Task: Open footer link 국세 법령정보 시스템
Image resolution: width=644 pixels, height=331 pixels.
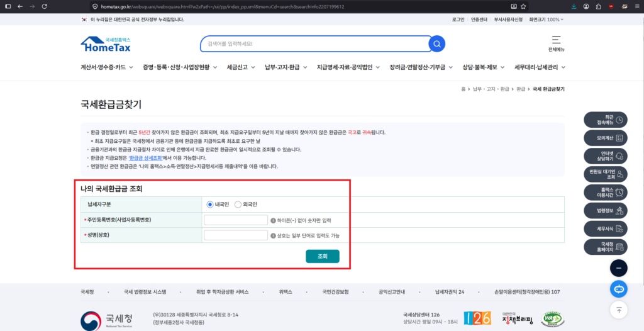Action: [145, 291]
